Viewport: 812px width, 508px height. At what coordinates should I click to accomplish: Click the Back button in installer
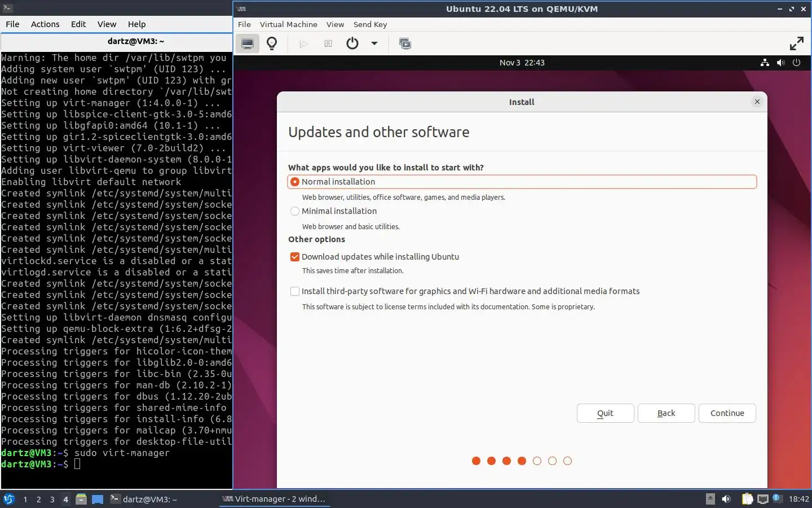(x=666, y=413)
